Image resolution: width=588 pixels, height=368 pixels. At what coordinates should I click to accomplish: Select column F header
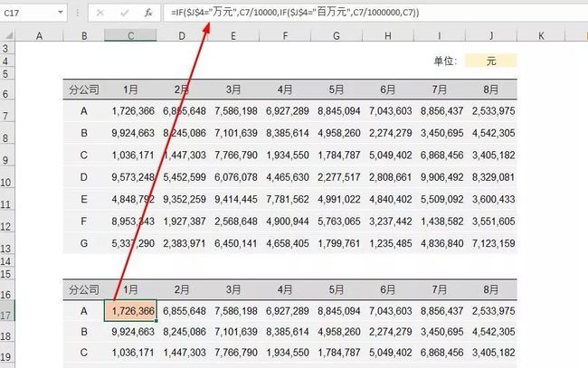point(285,35)
